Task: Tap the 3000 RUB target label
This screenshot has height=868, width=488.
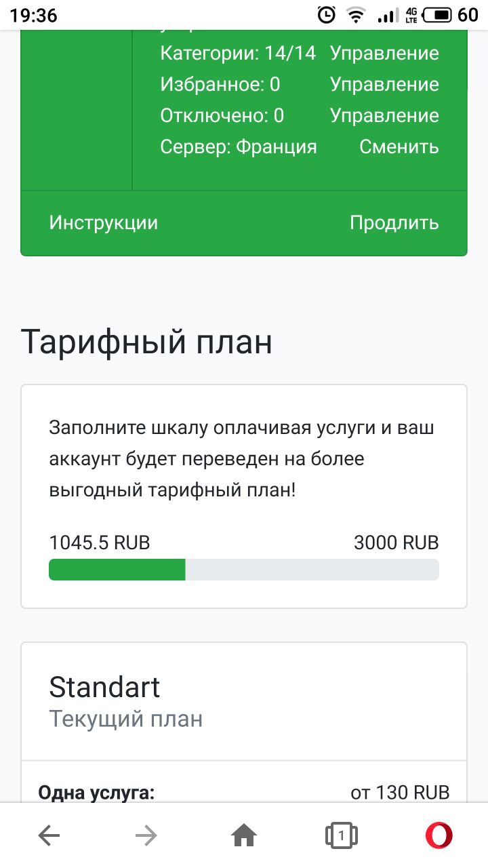Action: (x=396, y=543)
